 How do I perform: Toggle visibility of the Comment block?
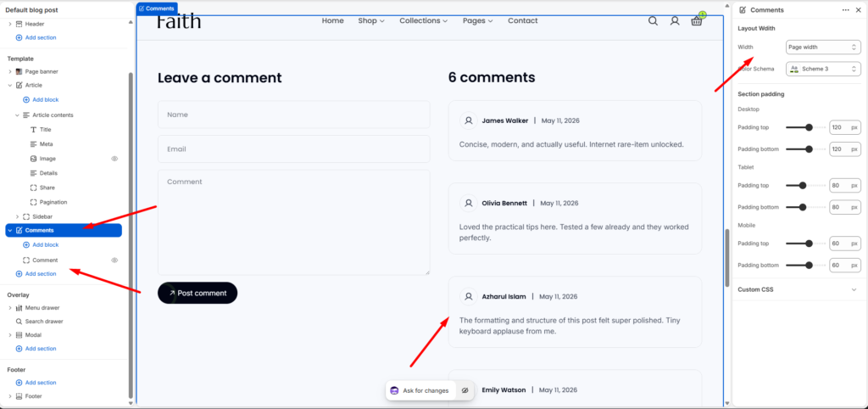114,260
